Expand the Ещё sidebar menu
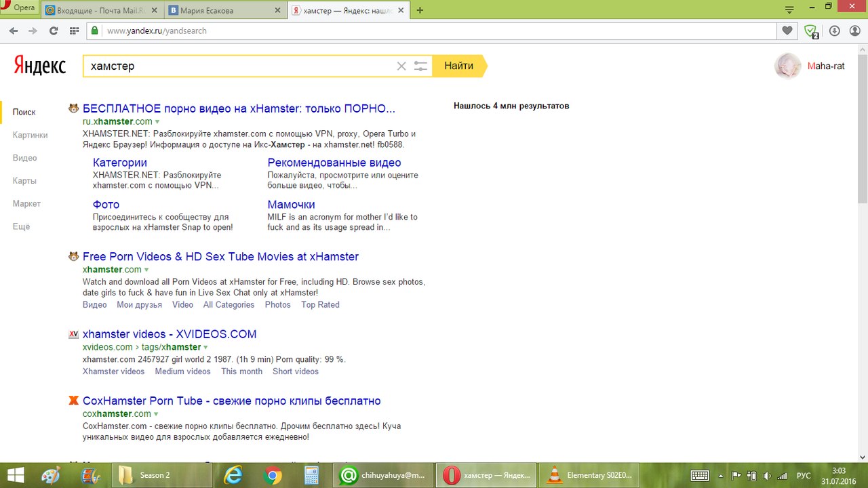 (x=22, y=227)
